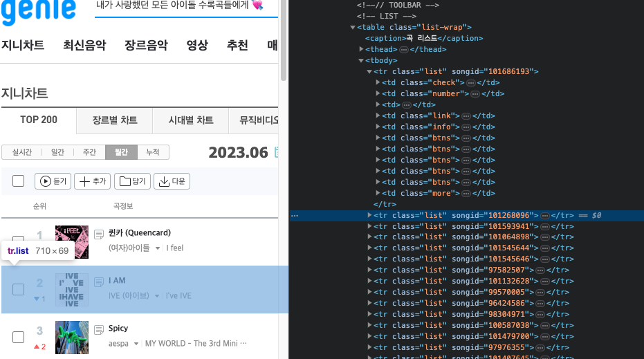The image size is (644, 359).
Task: Select tr row with songid 101545644
Action: (x=466, y=248)
